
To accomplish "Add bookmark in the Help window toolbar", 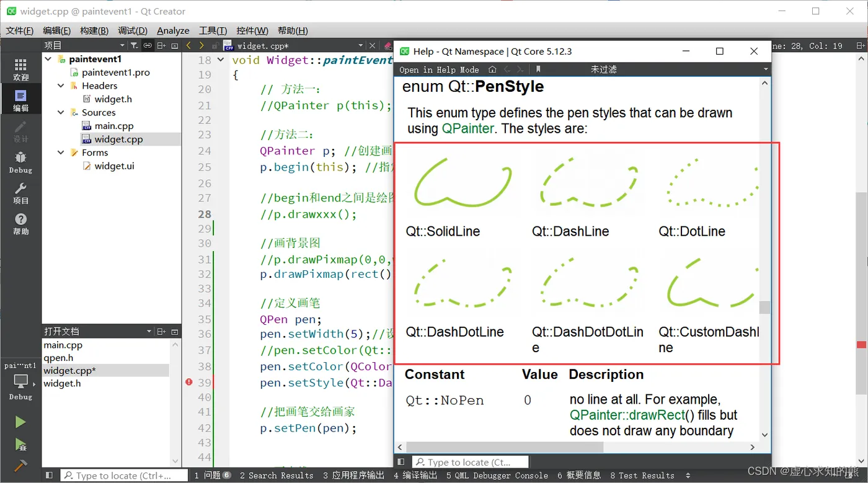I will (x=538, y=69).
